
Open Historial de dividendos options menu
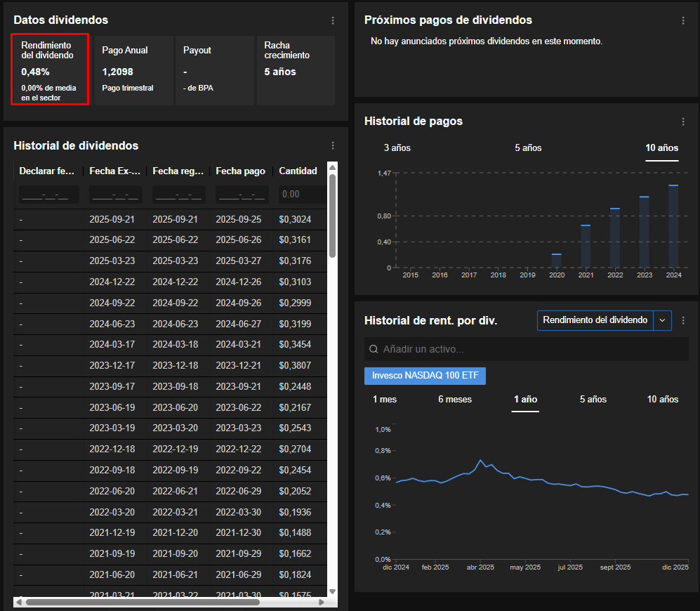(333, 146)
